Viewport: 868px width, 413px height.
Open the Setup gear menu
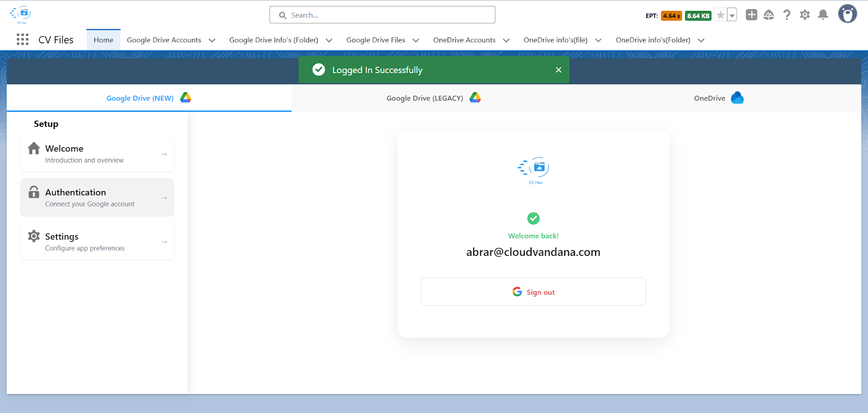[x=805, y=15]
